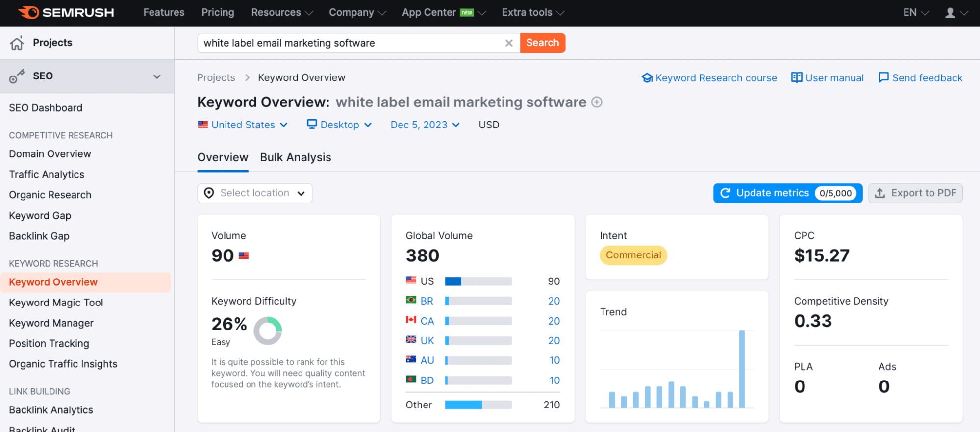The height and width of the screenshot is (432, 980).
Task: Expand the Resources menu
Action: 282,13
